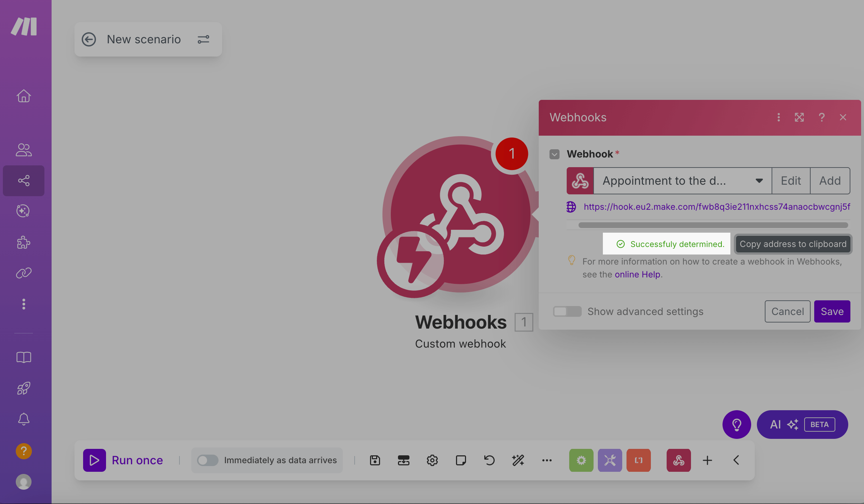Click the save scenario disk icon
Viewport: 864px width, 504px height.
click(x=375, y=460)
